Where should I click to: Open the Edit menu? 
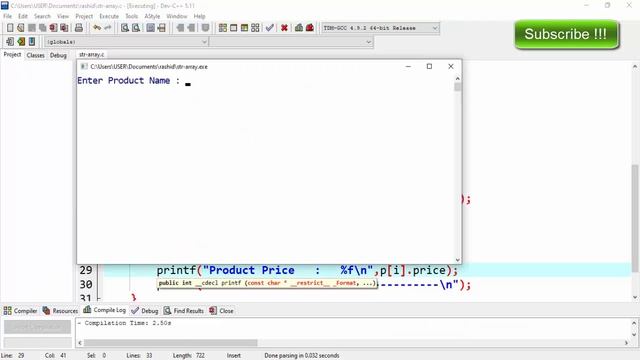click(23, 16)
